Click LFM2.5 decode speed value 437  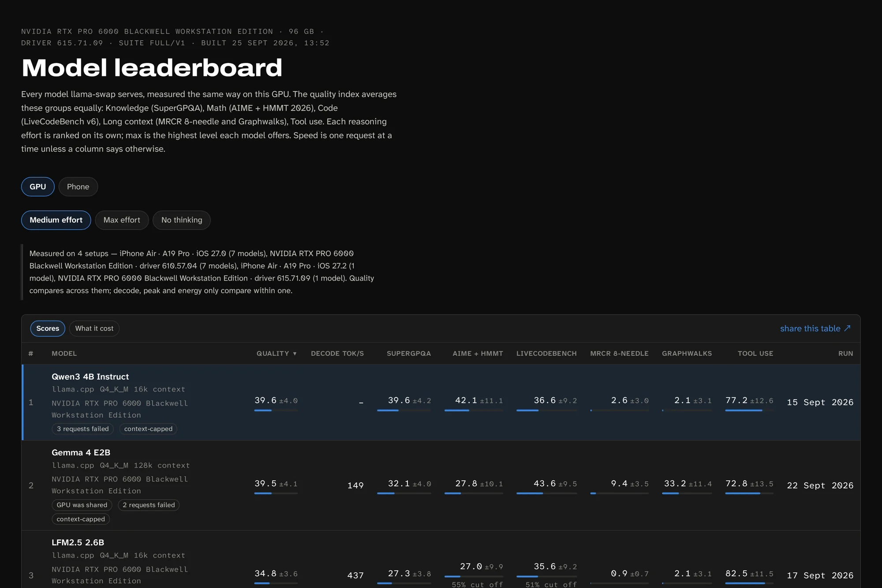(355, 575)
